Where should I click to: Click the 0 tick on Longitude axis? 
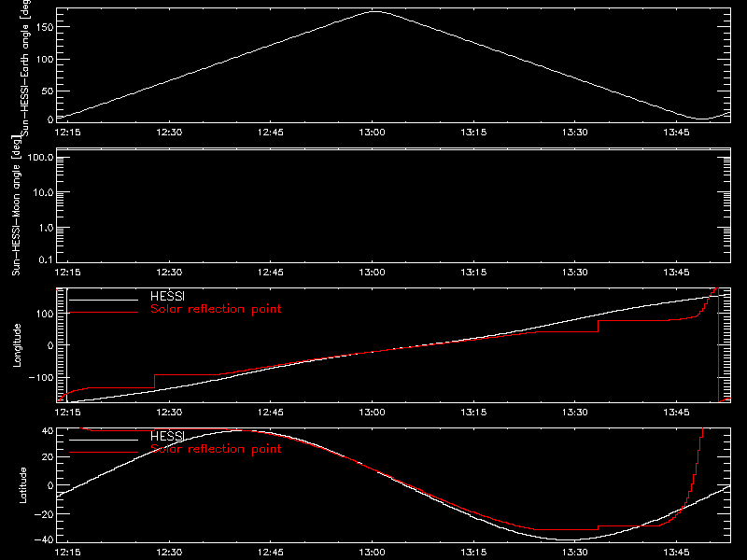[50, 345]
